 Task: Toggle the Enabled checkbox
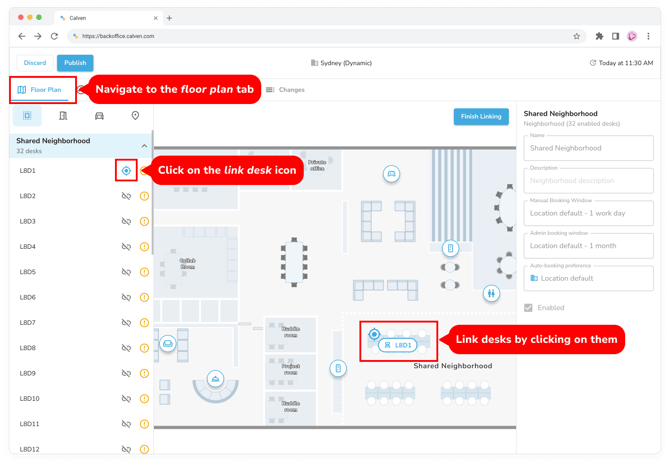(529, 308)
